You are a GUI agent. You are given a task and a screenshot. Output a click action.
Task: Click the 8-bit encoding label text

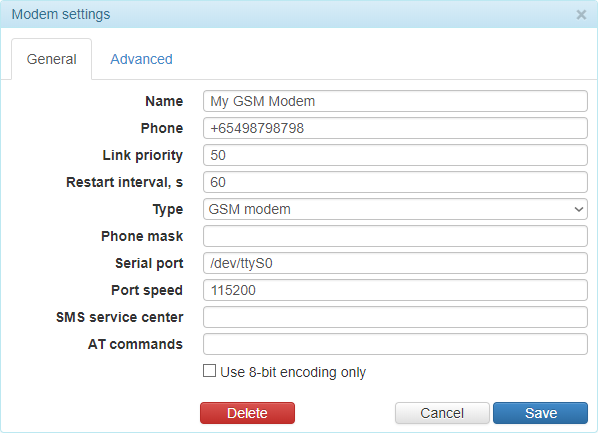point(293,372)
